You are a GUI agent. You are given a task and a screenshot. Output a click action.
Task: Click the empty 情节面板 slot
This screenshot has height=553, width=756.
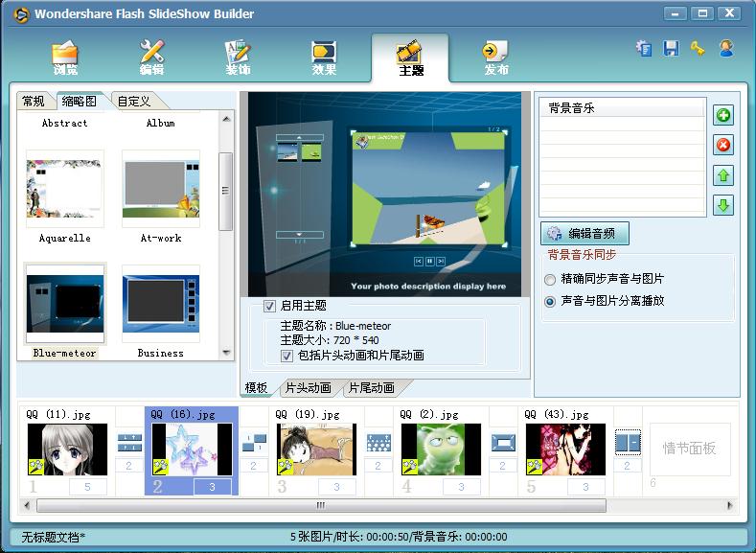click(690, 449)
